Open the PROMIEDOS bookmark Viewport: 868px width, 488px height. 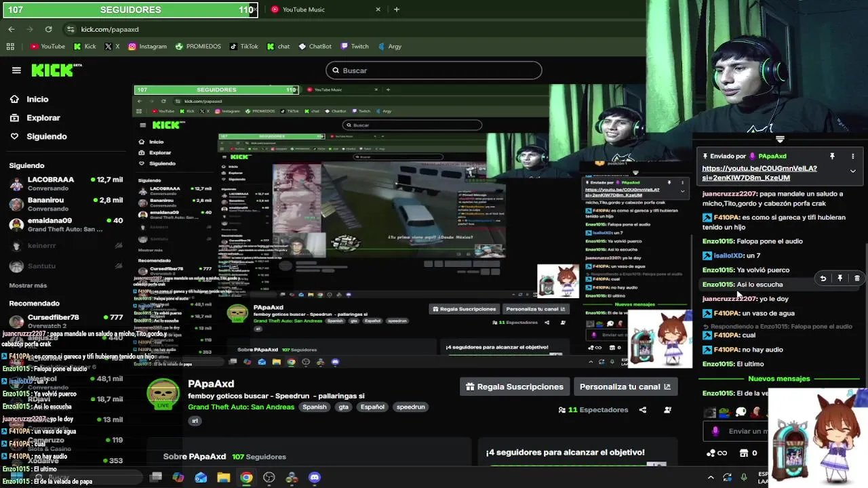[198, 47]
